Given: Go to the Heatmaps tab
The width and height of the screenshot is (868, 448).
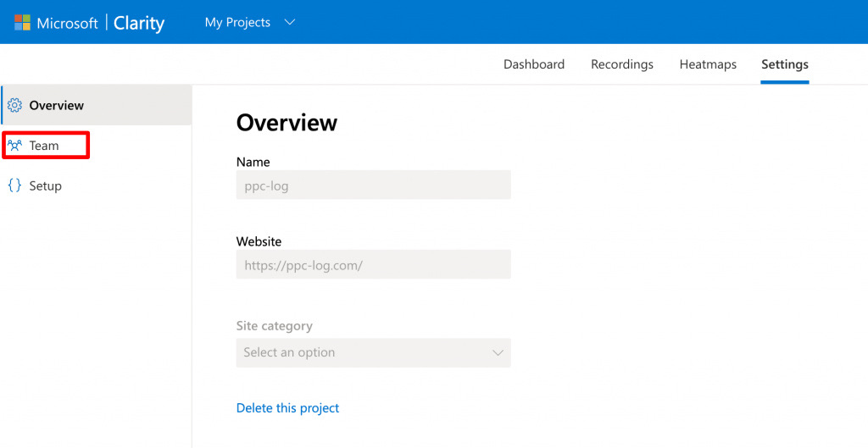Looking at the screenshot, I should click(708, 64).
